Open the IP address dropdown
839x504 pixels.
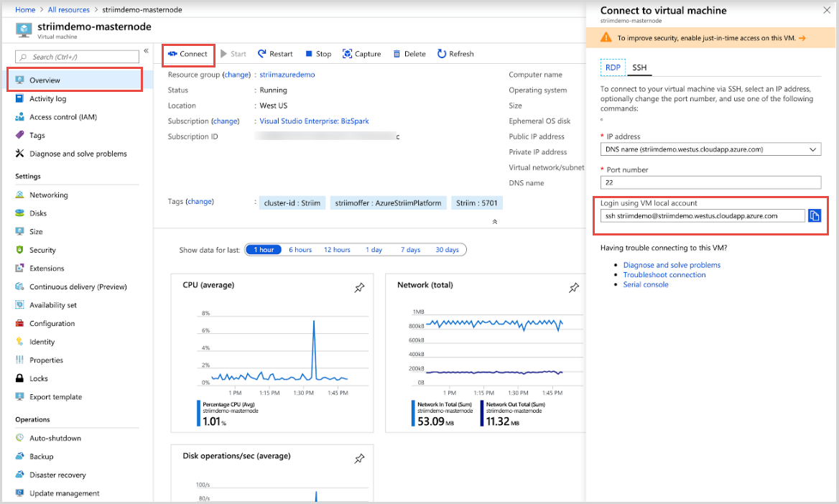tap(710, 149)
